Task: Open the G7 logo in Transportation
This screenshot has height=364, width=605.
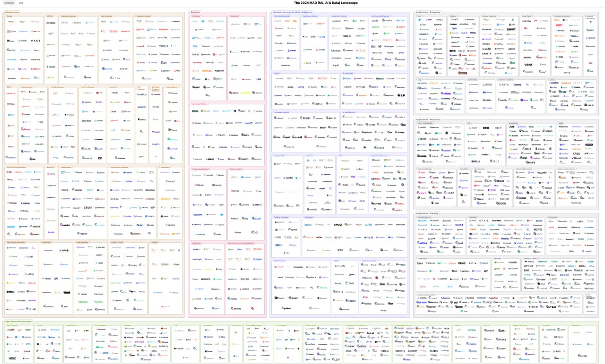Action: tap(485, 271)
